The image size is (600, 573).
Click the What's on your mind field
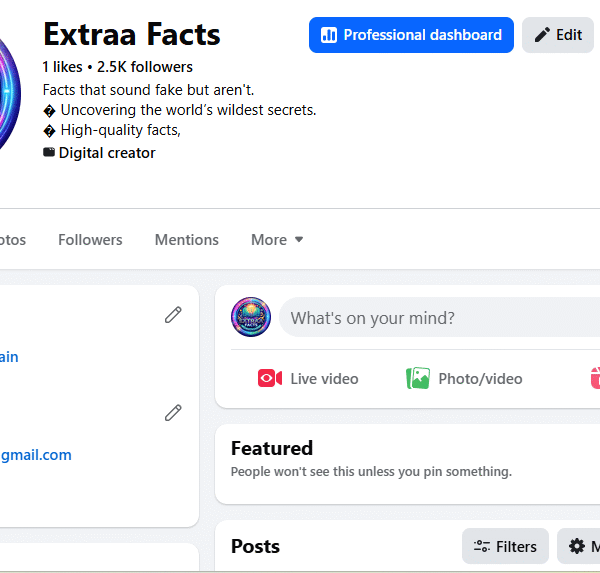click(x=440, y=317)
